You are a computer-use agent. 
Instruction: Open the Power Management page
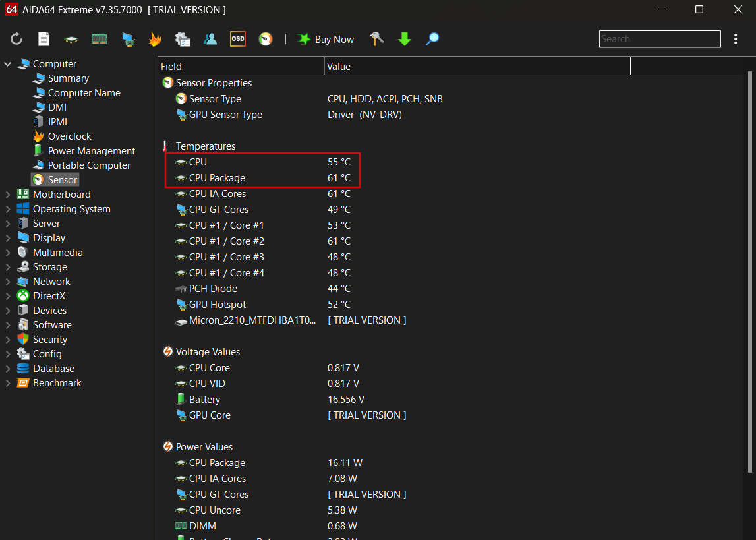coord(91,151)
